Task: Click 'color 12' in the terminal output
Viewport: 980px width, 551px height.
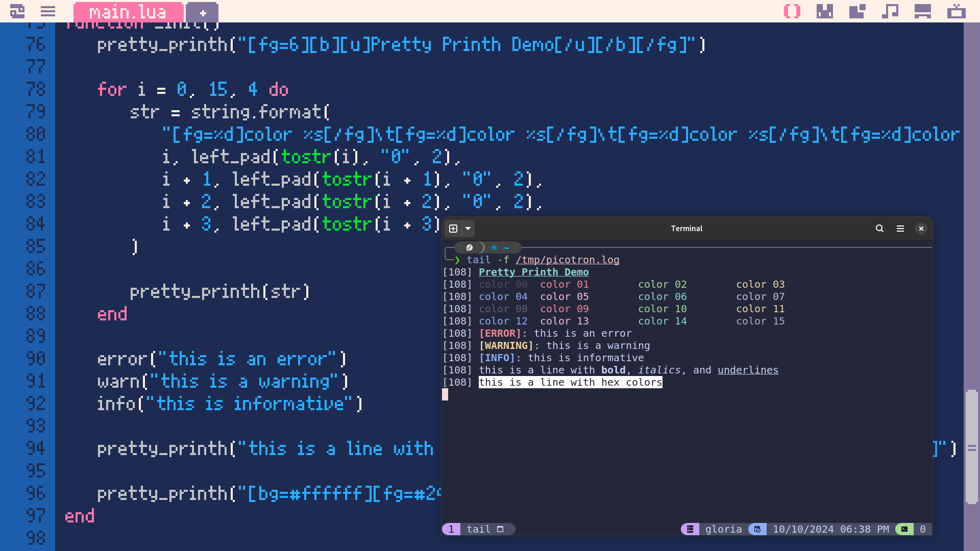Action: click(503, 321)
